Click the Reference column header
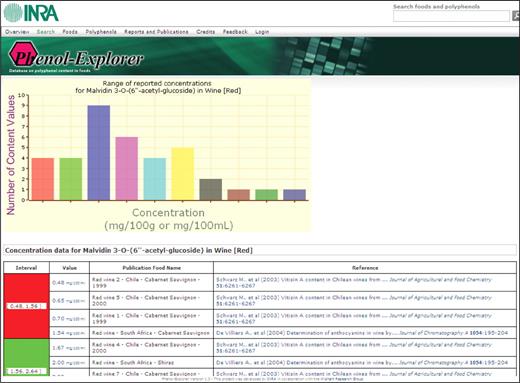 [365, 268]
